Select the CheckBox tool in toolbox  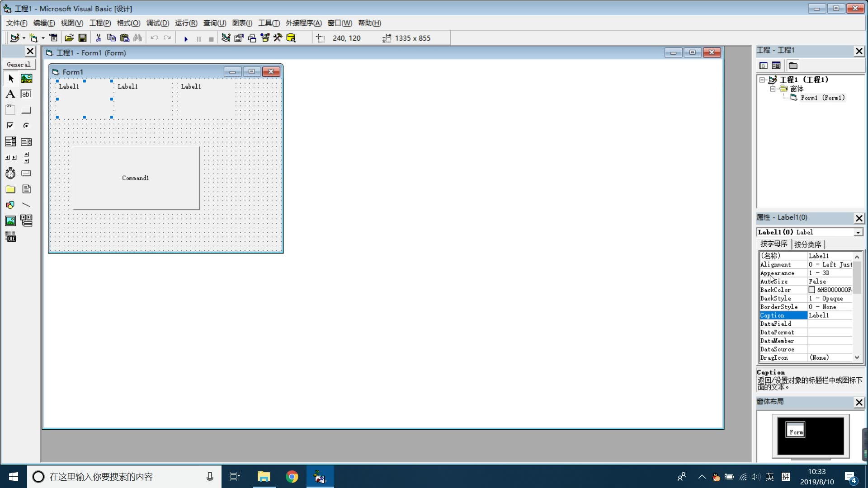coord(10,126)
